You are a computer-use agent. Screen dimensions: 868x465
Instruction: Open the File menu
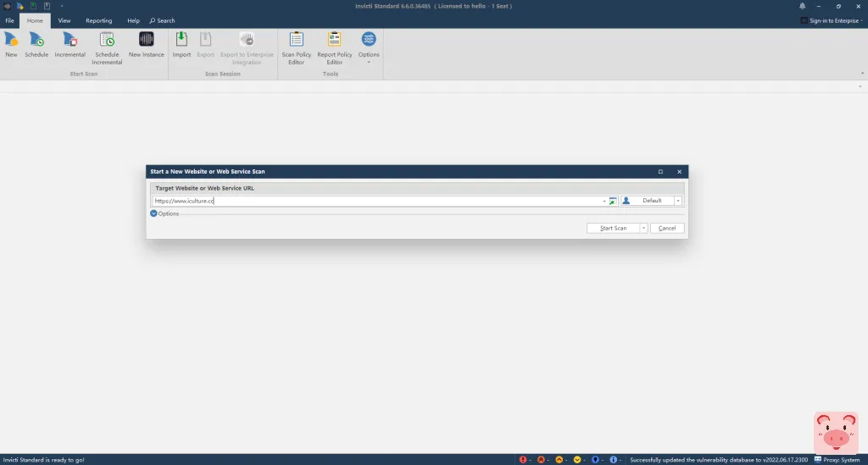pyautogui.click(x=9, y=20)
